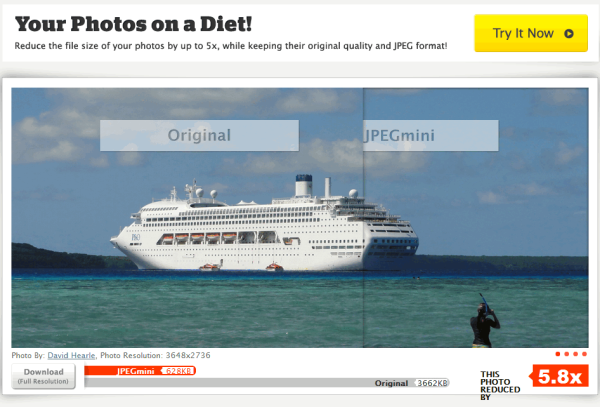
Task: Click the snorkeler in the water
Action: (x=484, y=321)
